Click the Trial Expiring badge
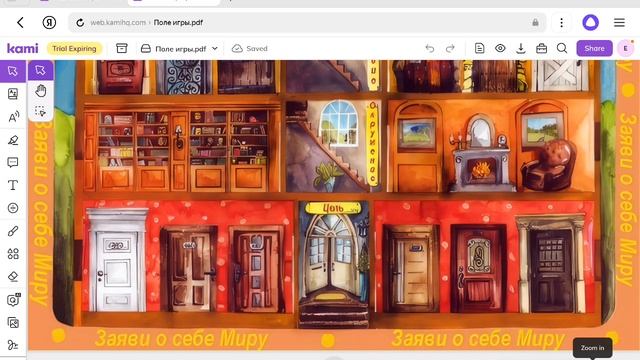 click(74, 49)
